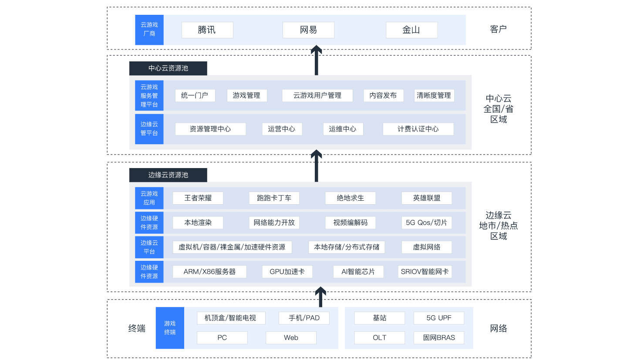627x364 pixels.
Task: Click the 云游戏用户管理 box
Action: pyautogui.click(x=317, y=95)
